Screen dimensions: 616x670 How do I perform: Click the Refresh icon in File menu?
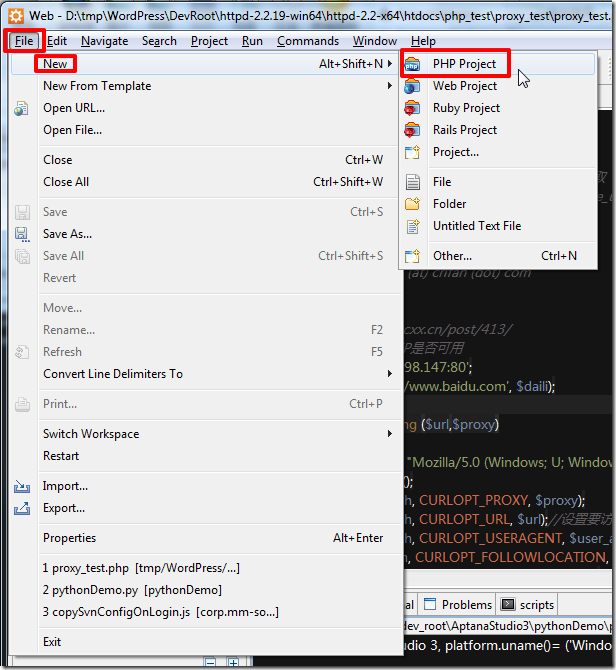point(22,352)
